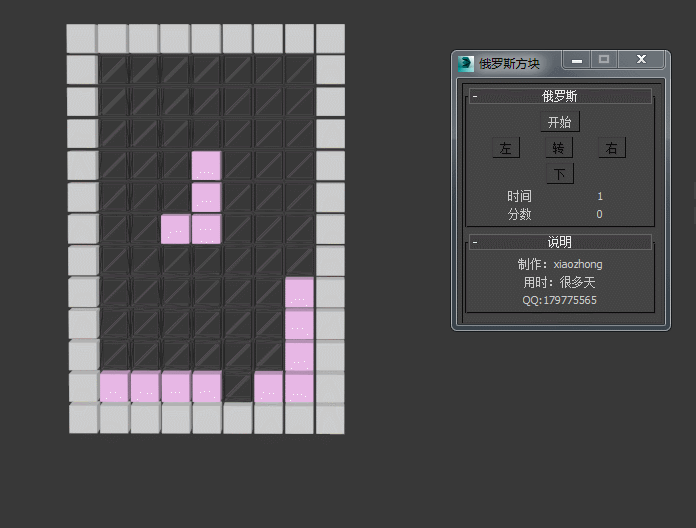Drop the piece with 下 button
The width and height of the screenshot is (696, 528).
tap(559, 174)
